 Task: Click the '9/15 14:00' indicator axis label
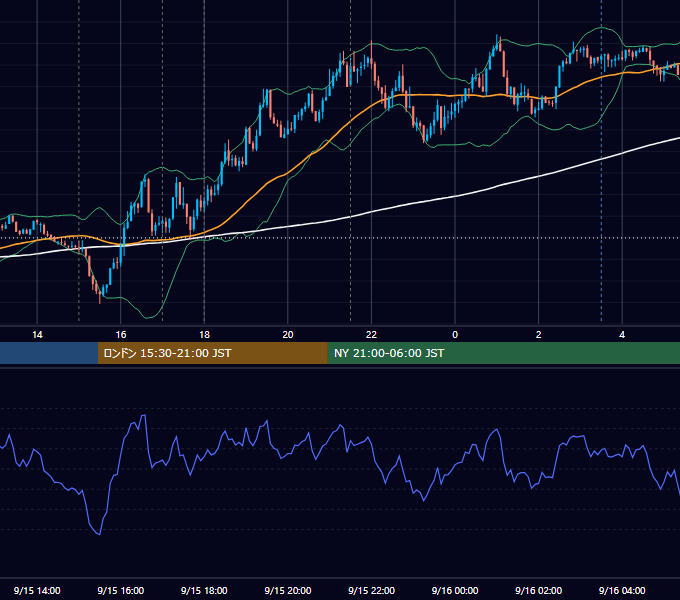37,590
